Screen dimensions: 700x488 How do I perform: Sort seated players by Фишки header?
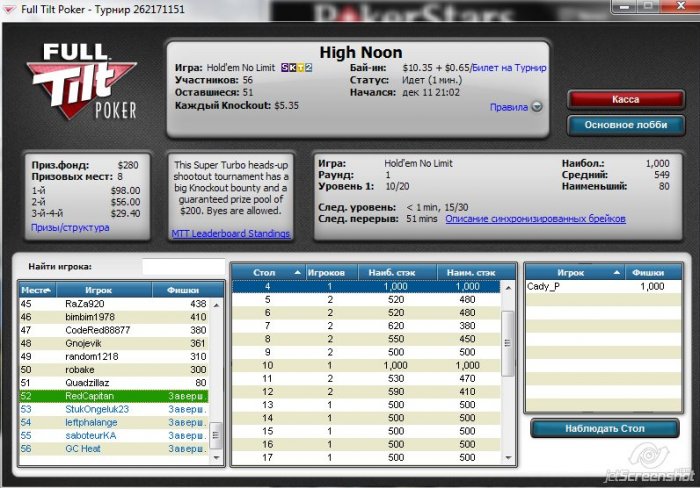[654, 272]
